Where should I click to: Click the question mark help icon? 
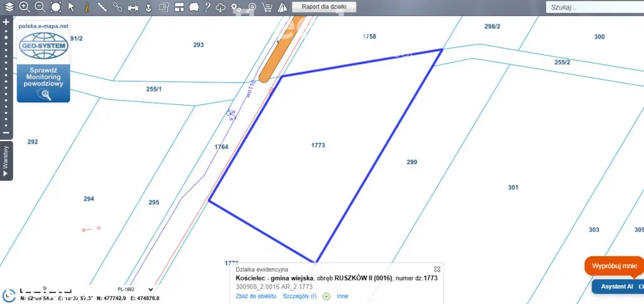tap(207, 7)
